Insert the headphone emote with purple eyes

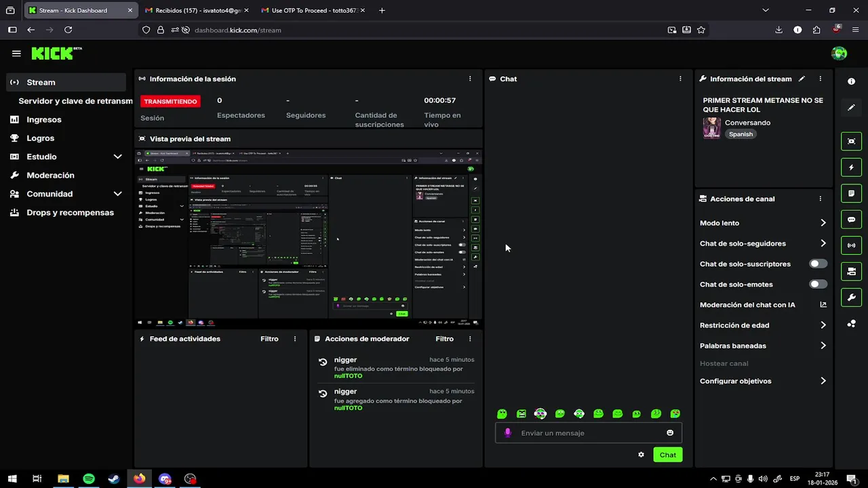click(x=540, y=413)
